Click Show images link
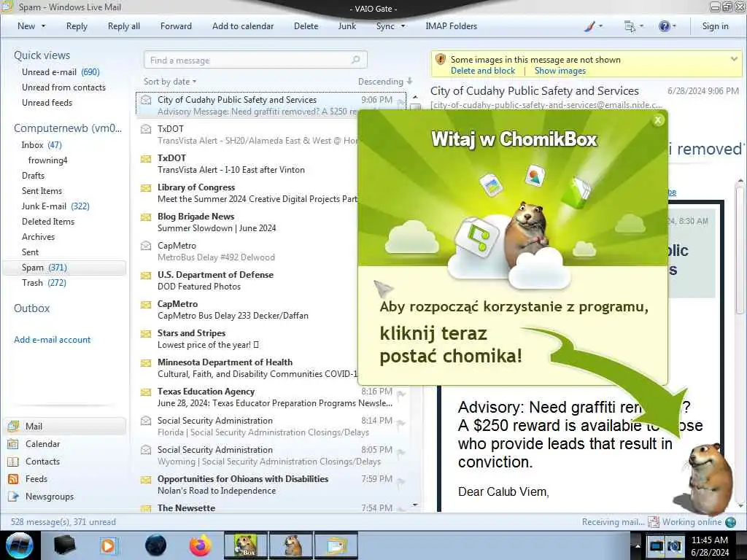747x560 pixels. [560, 71]
